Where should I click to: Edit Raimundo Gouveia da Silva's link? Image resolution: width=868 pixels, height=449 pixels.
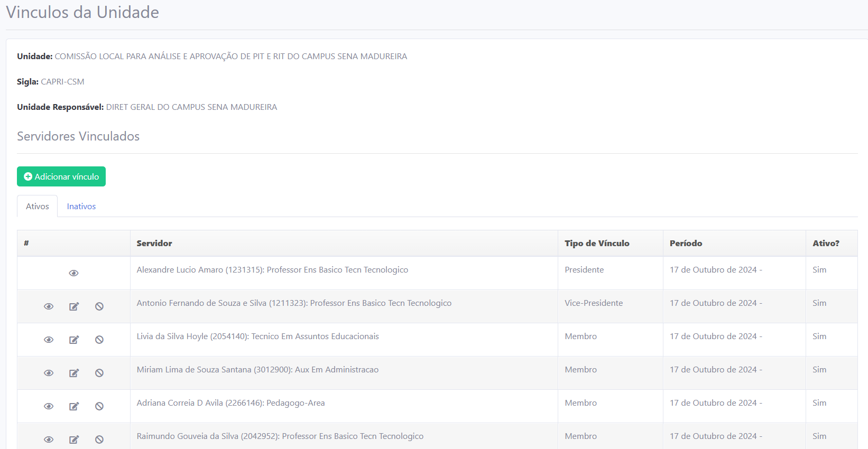click(x=74, y=439)
